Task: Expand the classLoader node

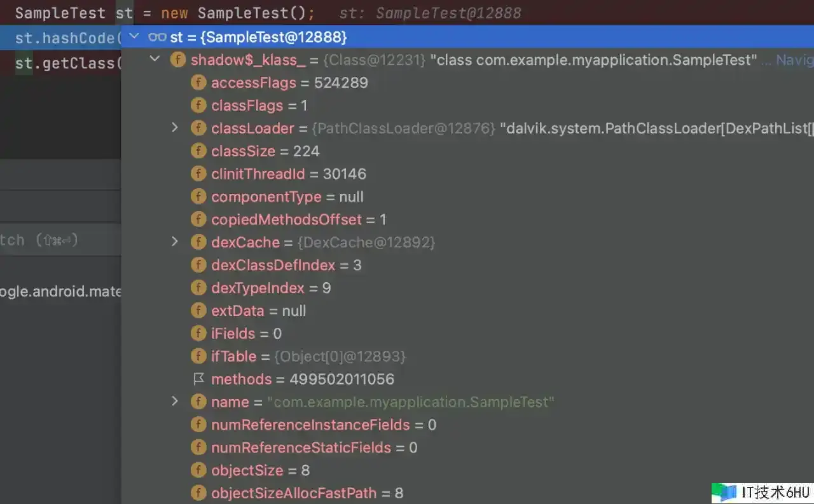Action: point(175,128)
